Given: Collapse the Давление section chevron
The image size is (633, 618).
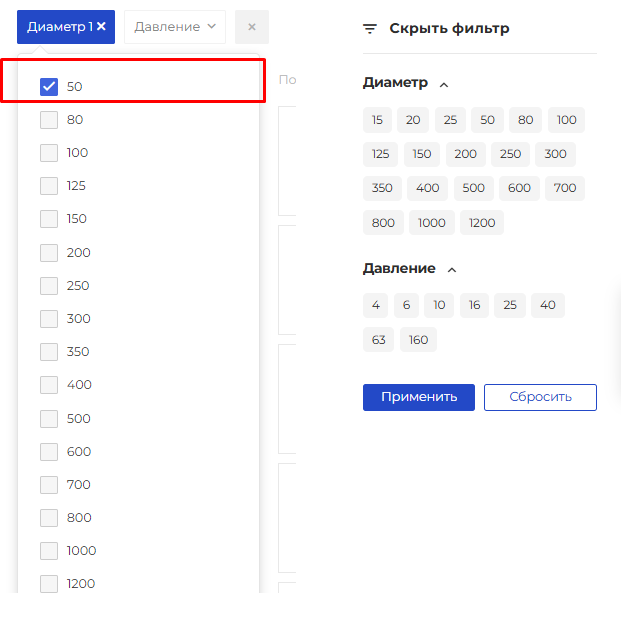Looking at the screenshot, I should (451, 270).
